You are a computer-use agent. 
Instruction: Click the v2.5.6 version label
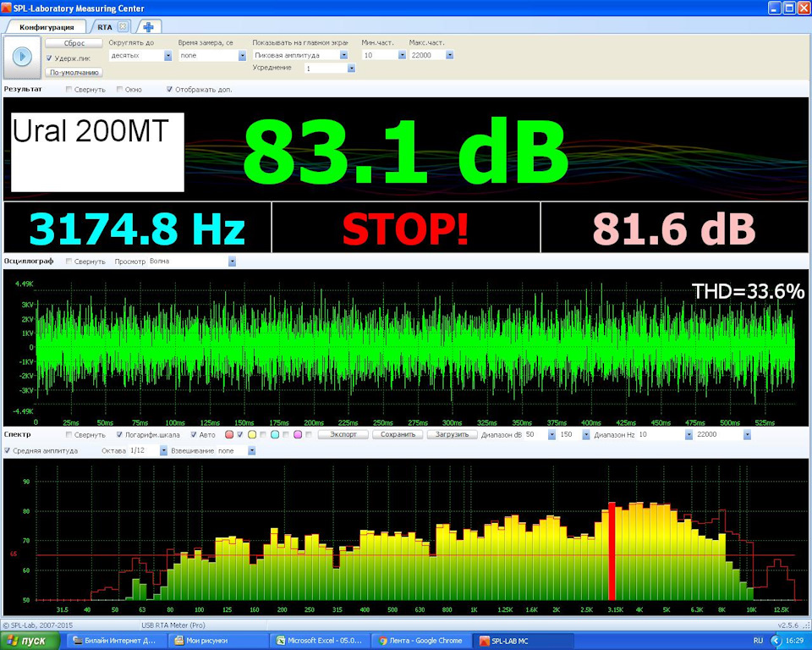[x=788, y=625]
